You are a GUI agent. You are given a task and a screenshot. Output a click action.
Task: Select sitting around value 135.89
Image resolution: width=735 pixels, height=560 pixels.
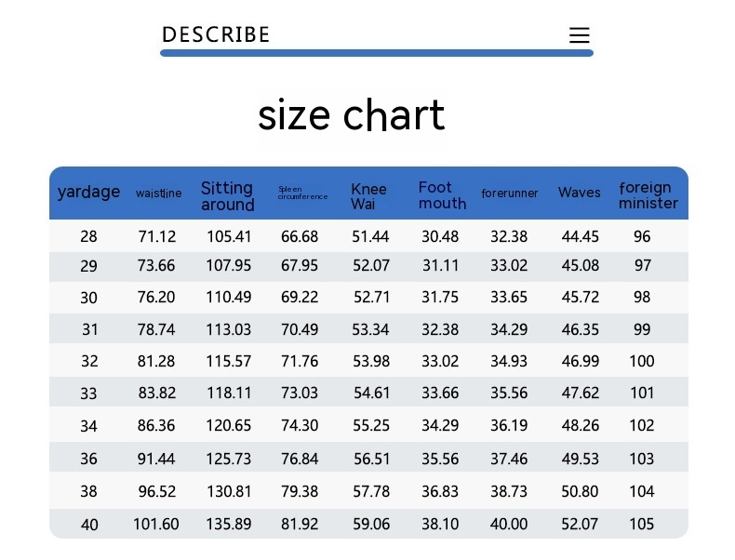pos(228,525)
